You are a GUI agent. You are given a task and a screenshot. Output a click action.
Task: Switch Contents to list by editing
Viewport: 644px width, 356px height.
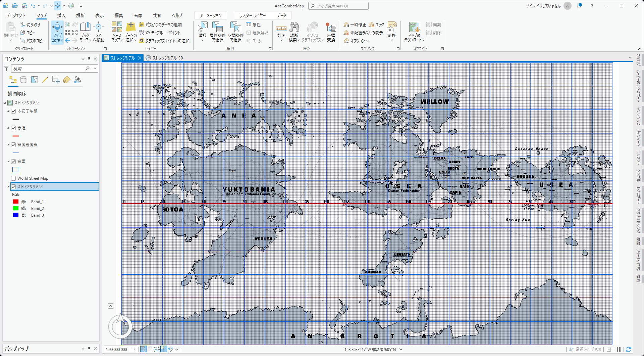point(45,80)
